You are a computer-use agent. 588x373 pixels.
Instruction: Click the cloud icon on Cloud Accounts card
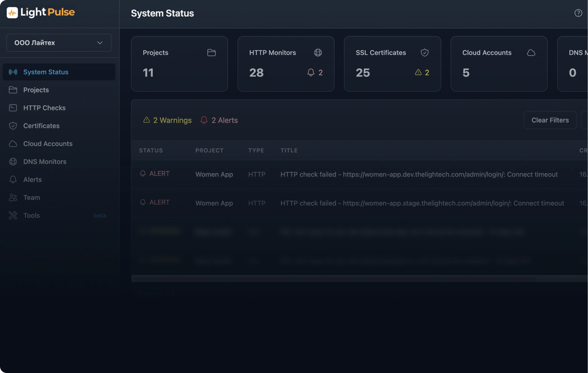click(531, 53)
